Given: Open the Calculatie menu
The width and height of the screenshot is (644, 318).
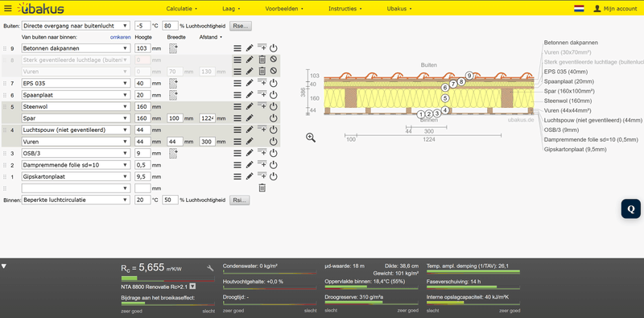Looking at the screenshot, I should (x=182, y=8).
